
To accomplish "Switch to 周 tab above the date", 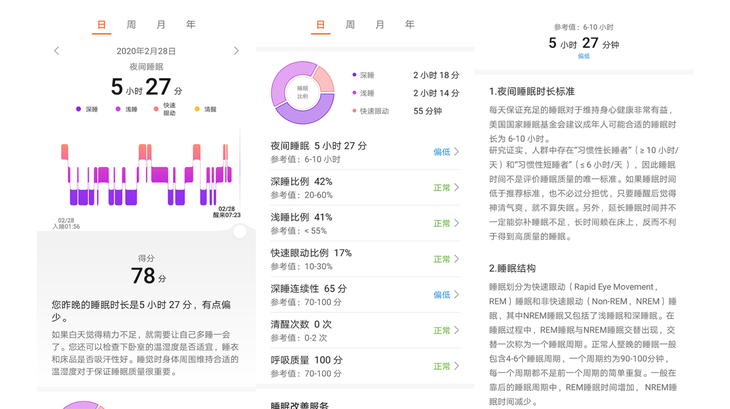I will (x=131, y=24).
